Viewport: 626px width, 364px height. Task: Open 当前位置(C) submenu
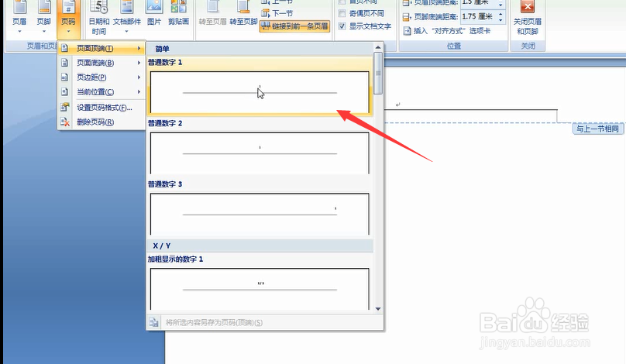(x=101, y=92)
